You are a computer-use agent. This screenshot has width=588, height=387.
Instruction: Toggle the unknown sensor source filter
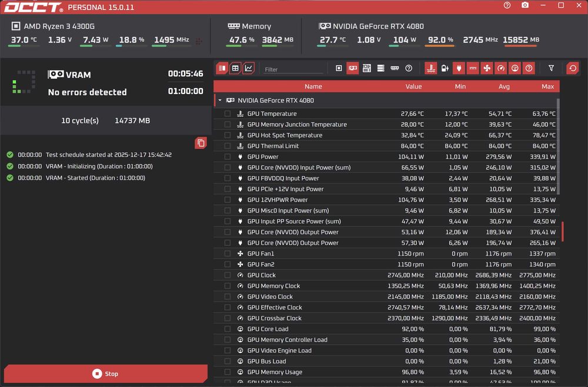tap(409, 68)
